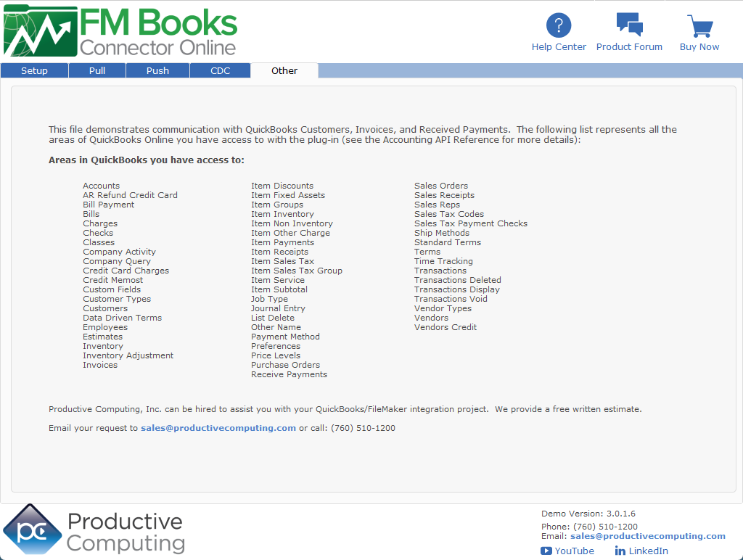Click the Help Center text label

click(559, 47)
